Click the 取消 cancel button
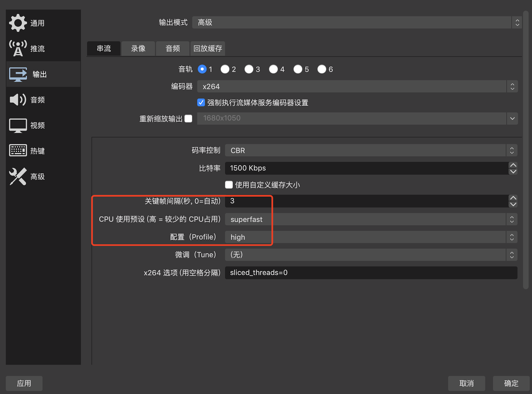 click(467, 383)
